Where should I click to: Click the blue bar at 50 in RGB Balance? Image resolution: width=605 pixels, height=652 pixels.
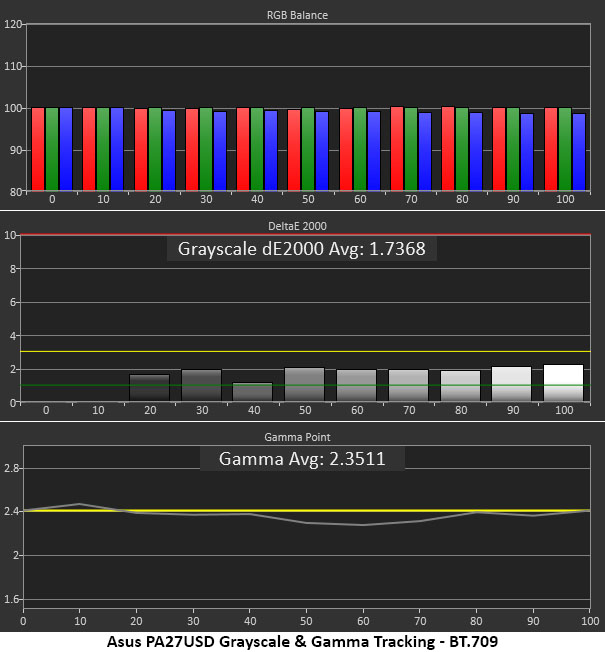322,151
